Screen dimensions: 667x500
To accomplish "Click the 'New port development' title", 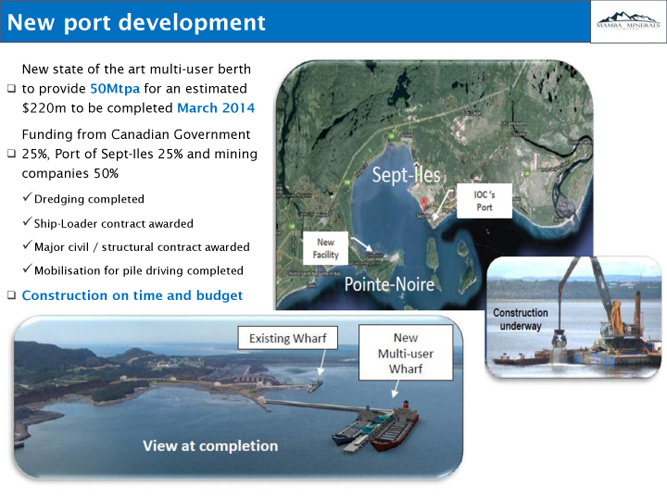I will point(137,22).
